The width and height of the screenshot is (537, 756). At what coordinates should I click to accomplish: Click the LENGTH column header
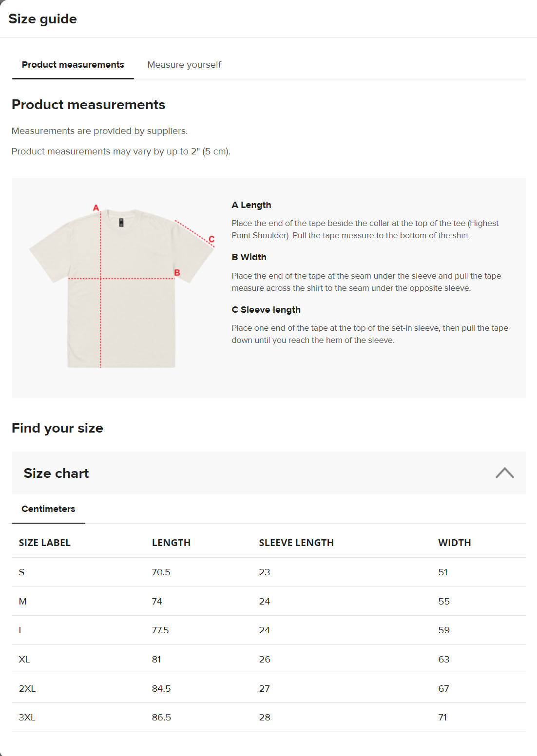point(172,542)
